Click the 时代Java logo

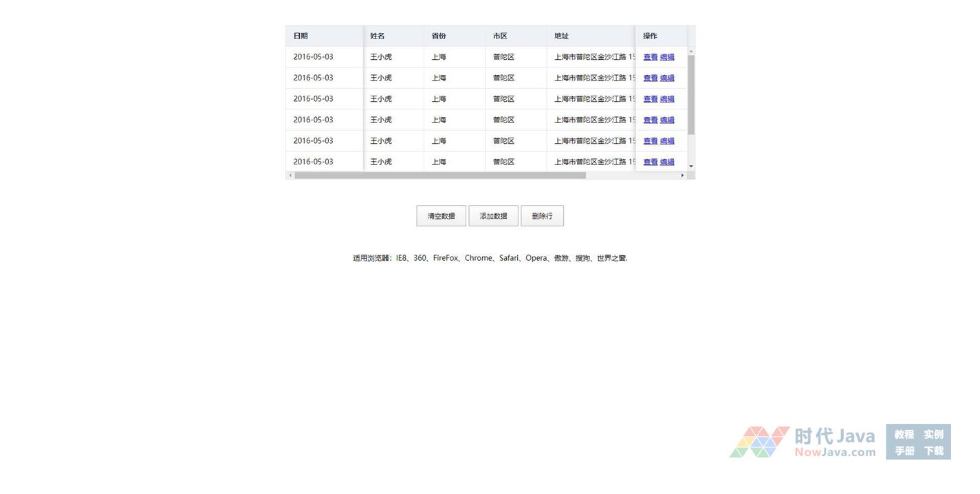tap(803, 442)
